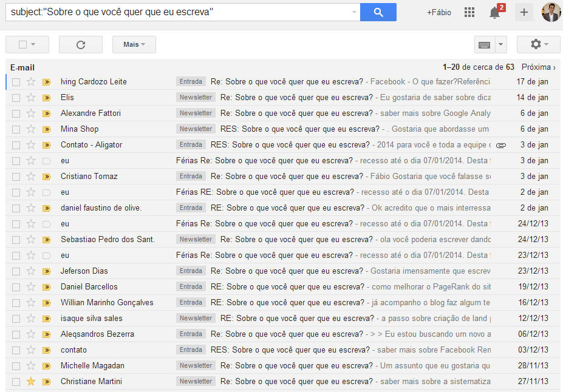Viewport: 563px width, 392px height.
Task: Unstar the Christiane Martini email
Action: (31, 382)
